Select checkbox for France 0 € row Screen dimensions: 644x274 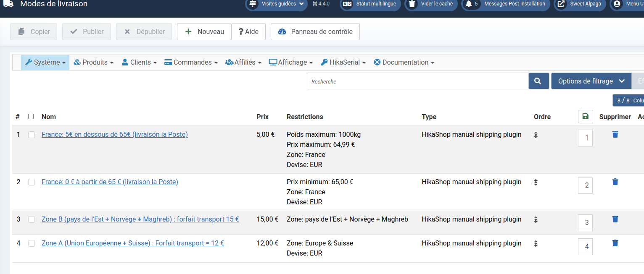[32, 182]
